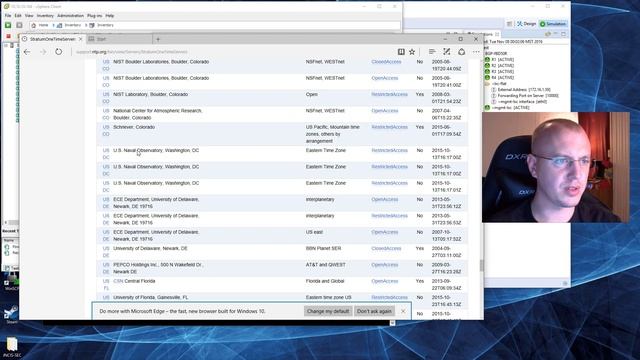The image size is (640, 360).
Task: Dismiss the Edge default browser banner
Action: point(403,311)
